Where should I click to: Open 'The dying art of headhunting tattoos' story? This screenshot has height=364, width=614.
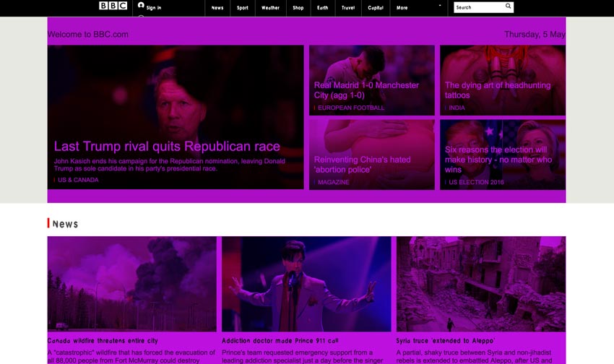click(x=498, y=90)
